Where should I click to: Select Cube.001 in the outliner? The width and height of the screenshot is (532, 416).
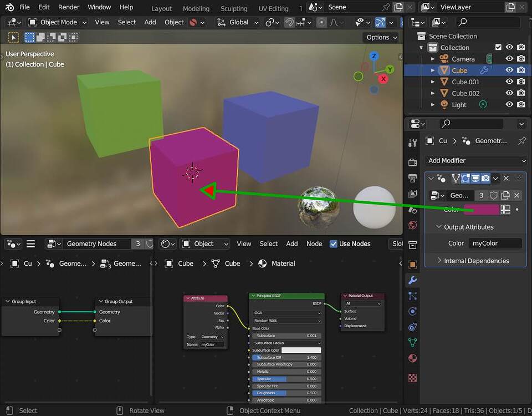click(x=465, y=82)
